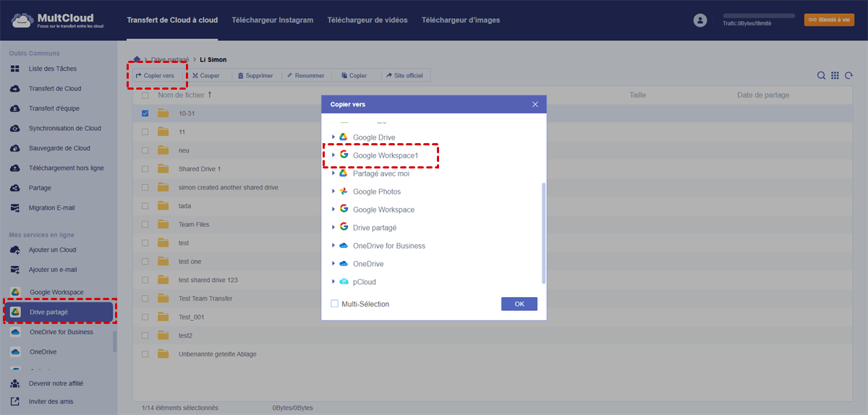Click the left sidebar scrollbar
This screenshot has width=868, height=415.
point(114,341)
